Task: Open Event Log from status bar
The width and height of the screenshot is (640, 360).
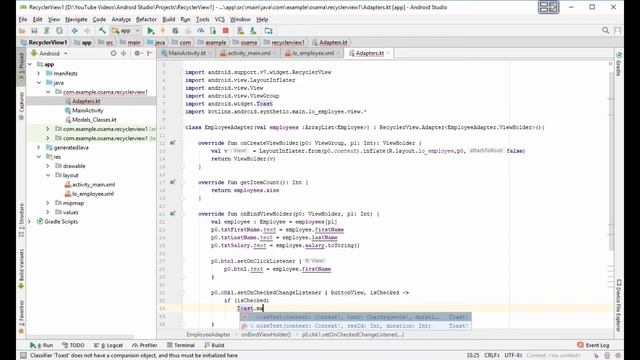Action: 593,345
